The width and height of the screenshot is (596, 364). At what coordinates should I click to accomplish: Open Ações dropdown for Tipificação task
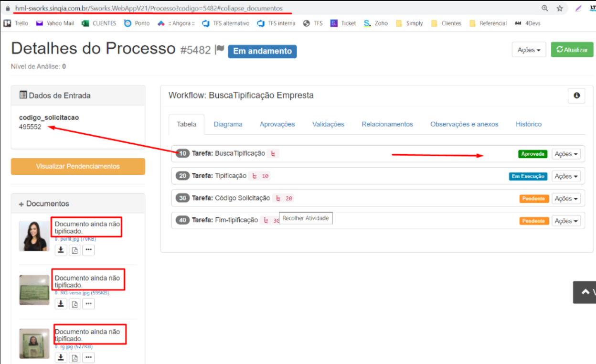[x=566, y=176]
